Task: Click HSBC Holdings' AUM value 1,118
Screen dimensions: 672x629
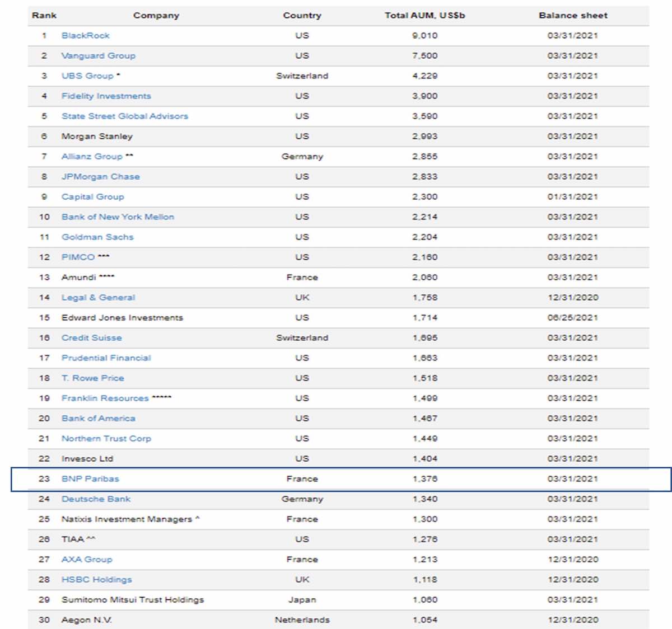Action: point(425,579)
